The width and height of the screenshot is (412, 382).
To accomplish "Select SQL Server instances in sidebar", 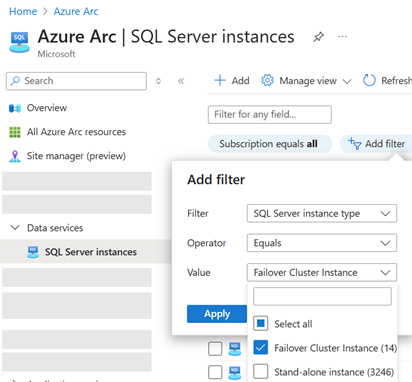I will pyautogui.click(x=86, y=252).
